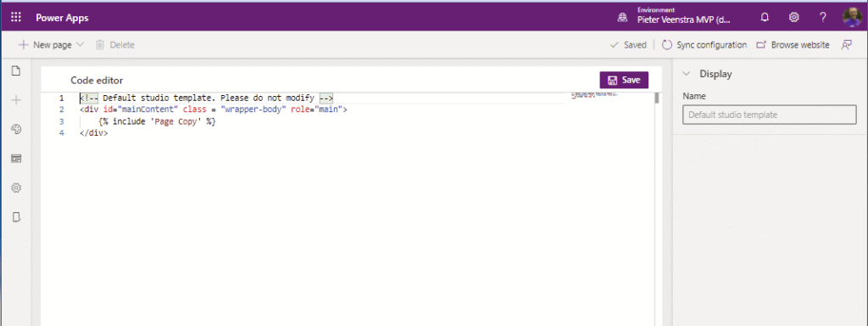The image size is (868, 326).
Task: Click the closing div tag line
Action: pos(93,133)
